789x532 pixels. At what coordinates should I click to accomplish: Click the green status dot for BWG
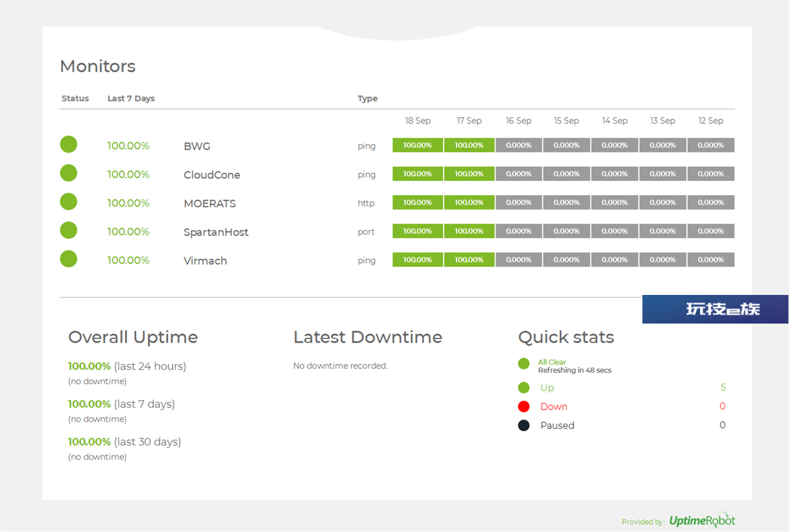click(x=69, y=144)
